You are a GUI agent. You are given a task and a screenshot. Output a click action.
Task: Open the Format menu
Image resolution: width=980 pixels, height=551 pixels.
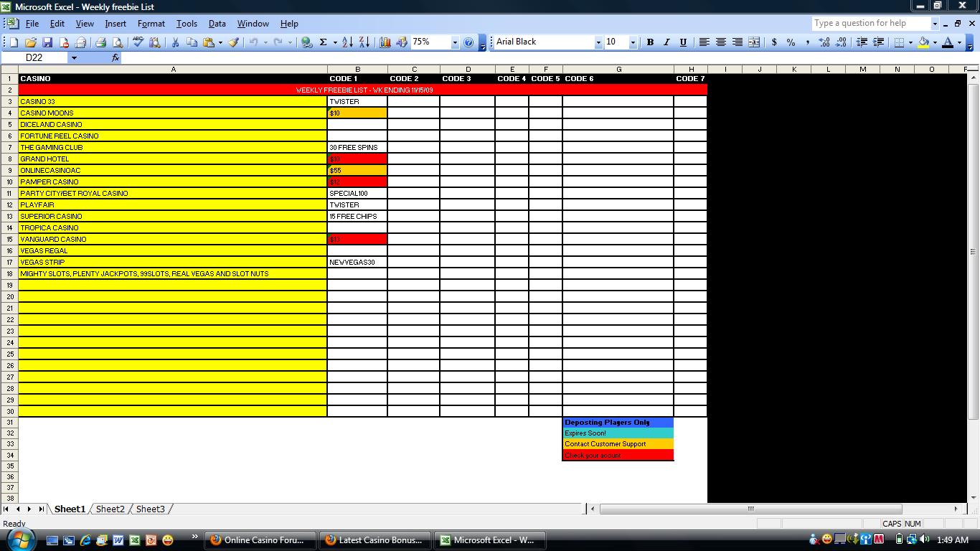point(151,24)
